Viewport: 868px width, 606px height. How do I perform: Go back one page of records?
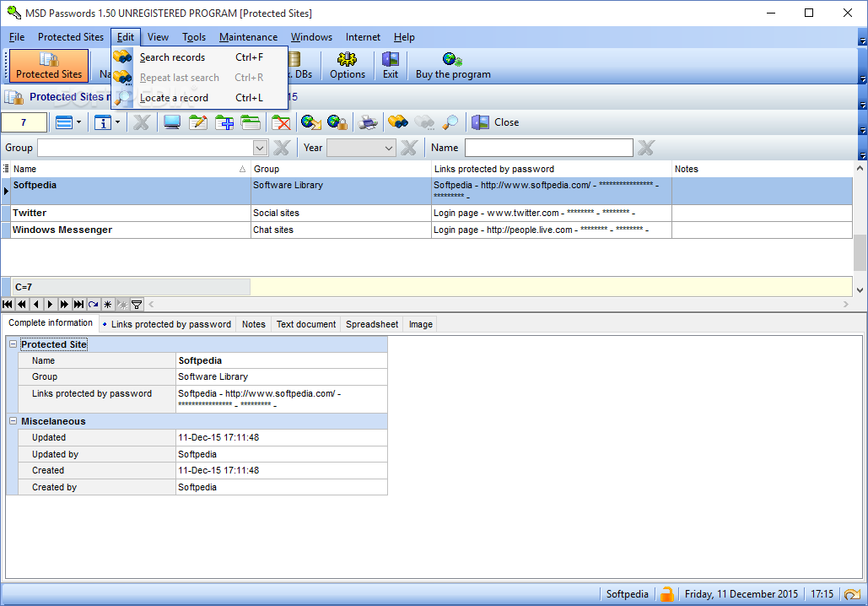pyautogui.click(x=22, y=304)
